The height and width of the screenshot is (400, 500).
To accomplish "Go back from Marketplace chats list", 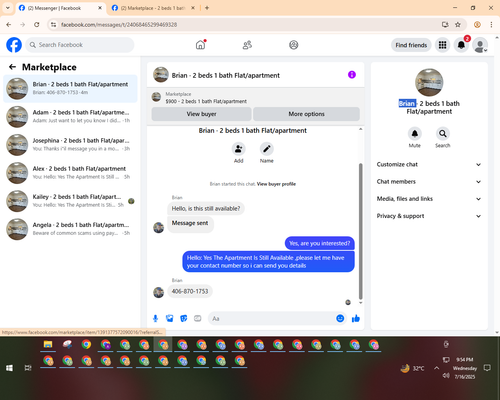I will (x=12, y=67).
